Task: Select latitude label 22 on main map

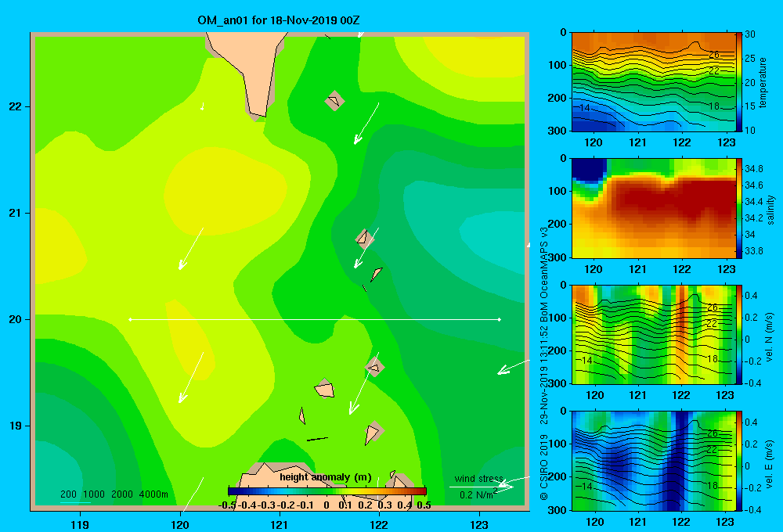Action: click(16, 107)
